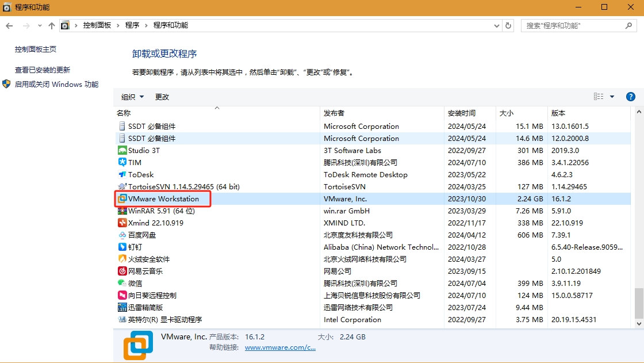Click the TIM program icon
This screenshot has height=363, width=644.
[x=122, y=162]
